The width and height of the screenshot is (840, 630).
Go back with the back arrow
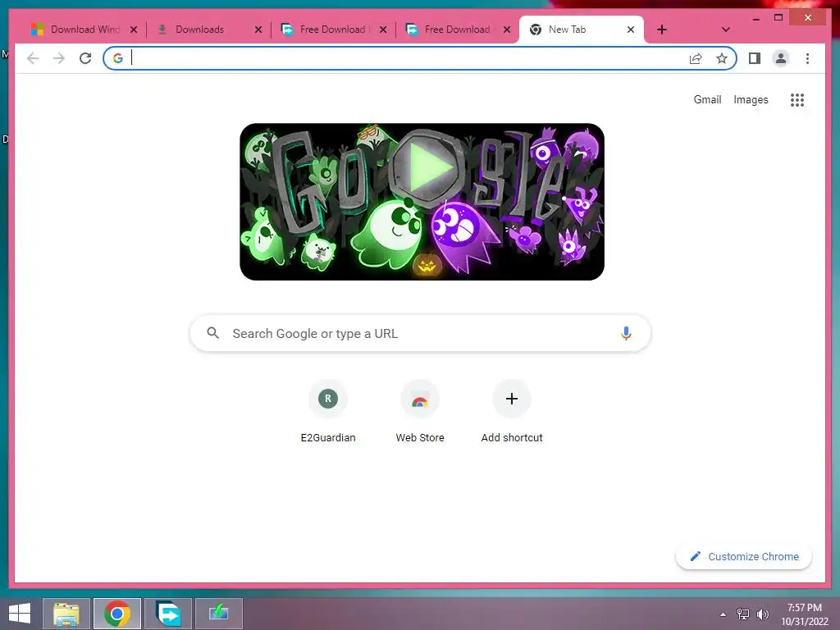[x=33, y=58]
